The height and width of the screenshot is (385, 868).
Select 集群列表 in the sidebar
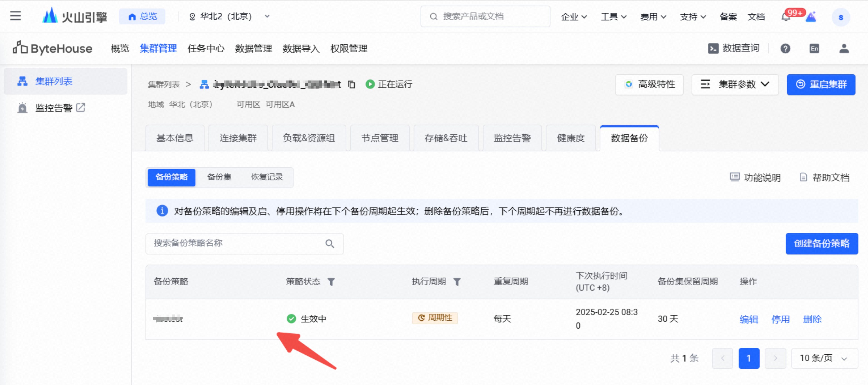[65, 81]
